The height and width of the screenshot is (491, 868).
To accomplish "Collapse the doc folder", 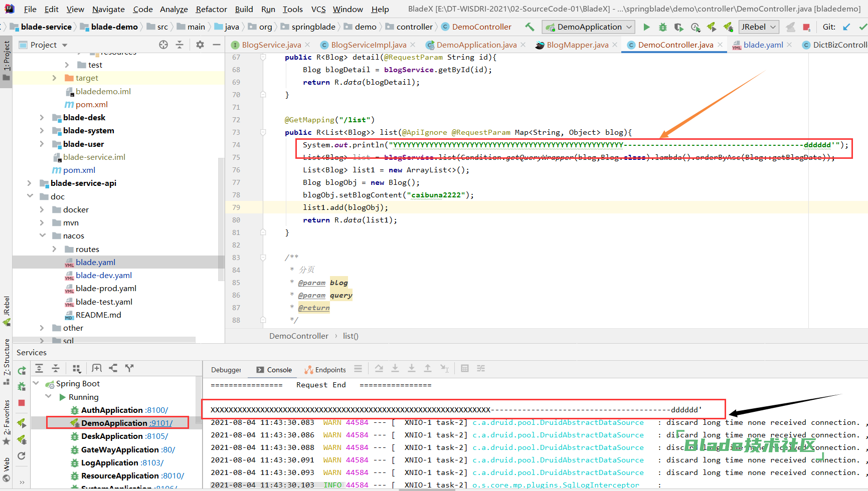I will tap(30, 196).
